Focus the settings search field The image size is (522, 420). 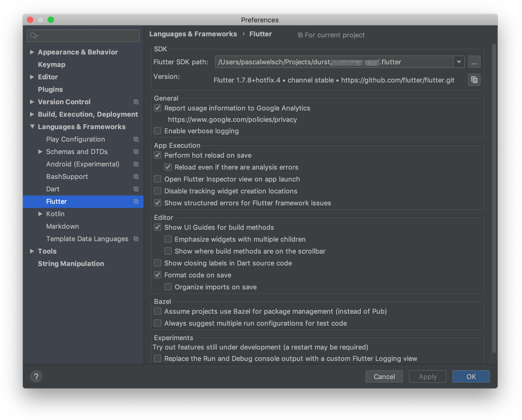click(x=83, y=36)
